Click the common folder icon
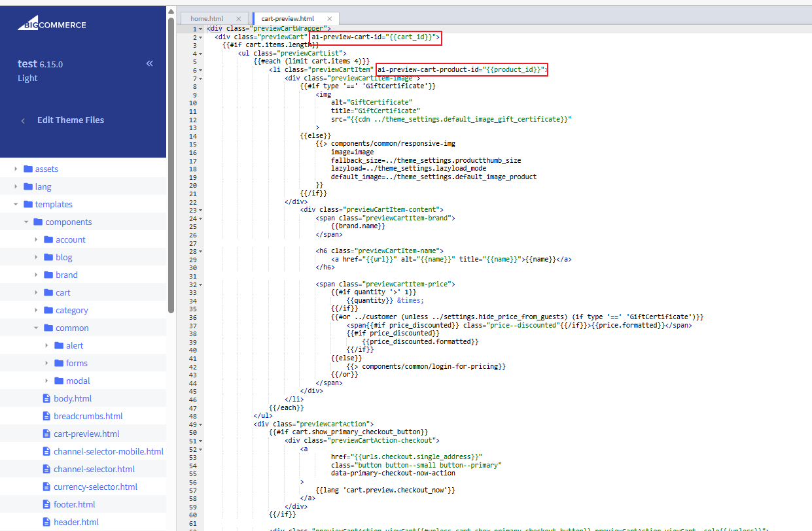Screen dimensions: 812x531 click(x=48, y=328)
